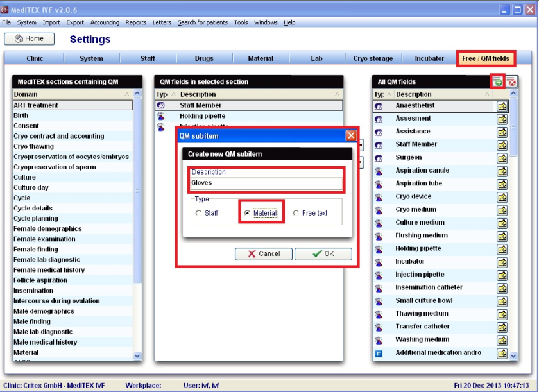Click the MedITEX application logo in title bar
Image resolution: width=539 pixels, height=392 pixels.
tap(4, 10)
